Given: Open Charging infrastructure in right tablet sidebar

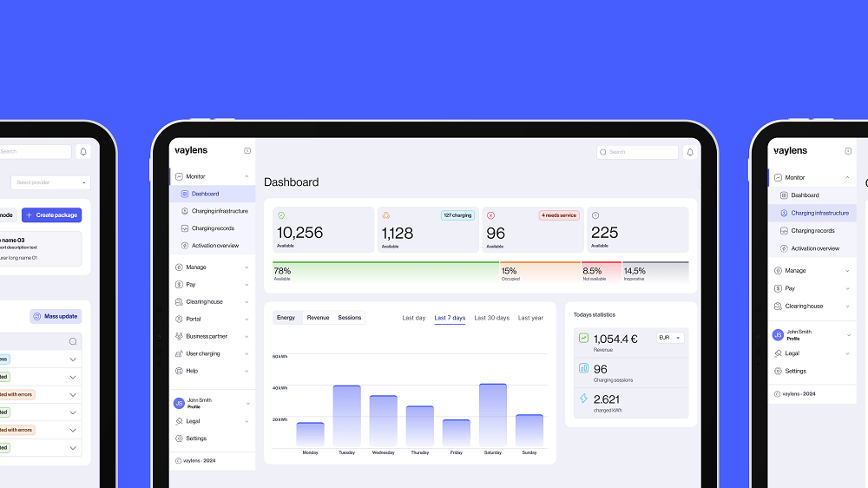Looking at the screenshot, I should (812, 213).
